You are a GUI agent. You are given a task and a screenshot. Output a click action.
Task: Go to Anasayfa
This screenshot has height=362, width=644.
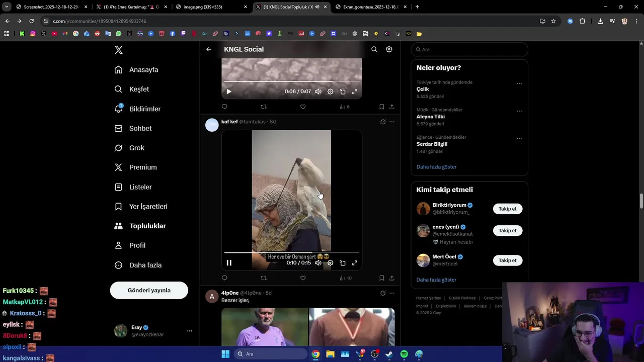pos(136,70)
